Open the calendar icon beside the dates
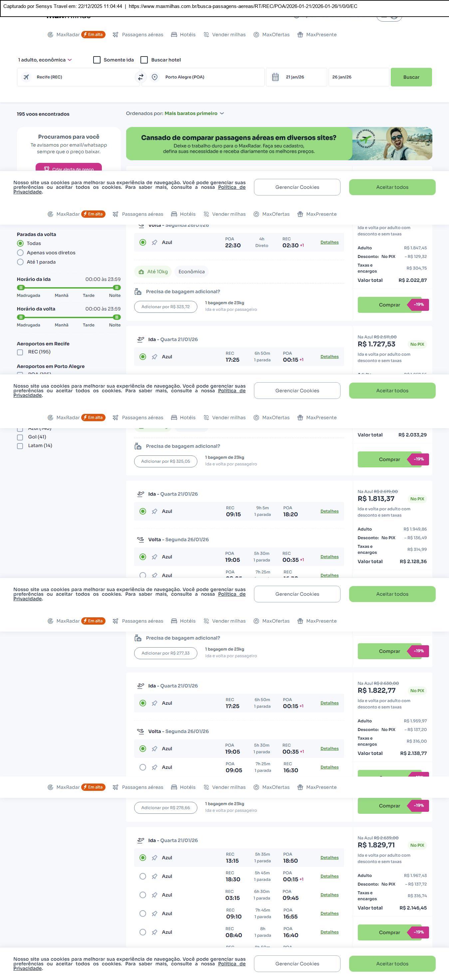Viewport: 449px width, 980px height. pyautogui.click(x=275, y=77)
